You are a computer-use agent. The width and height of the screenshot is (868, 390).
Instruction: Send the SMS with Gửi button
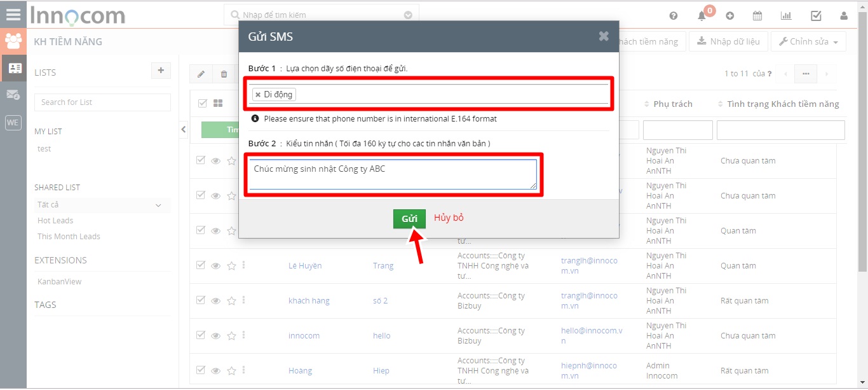click(409, 218)
